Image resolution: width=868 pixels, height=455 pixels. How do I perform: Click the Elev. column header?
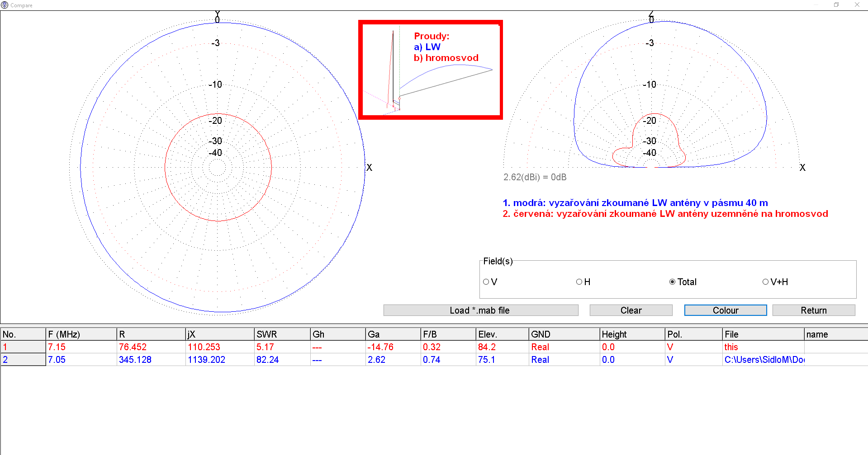(x=502, y=334)
